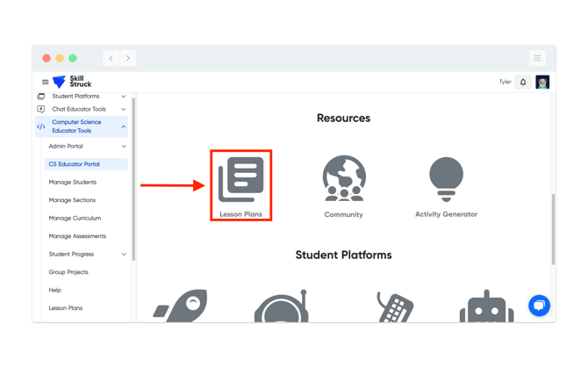The image size is (588, 367).
Task: Click the robot student platform icon
Action: [486, 306]
